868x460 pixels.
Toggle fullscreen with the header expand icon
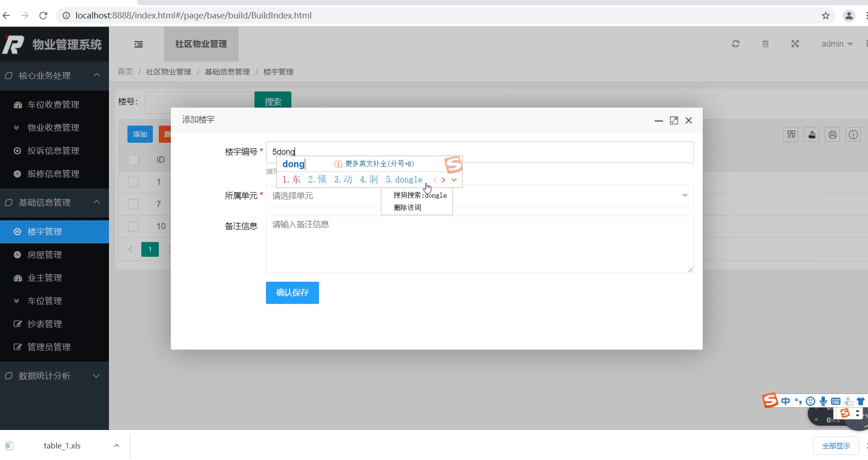(795, 44)
